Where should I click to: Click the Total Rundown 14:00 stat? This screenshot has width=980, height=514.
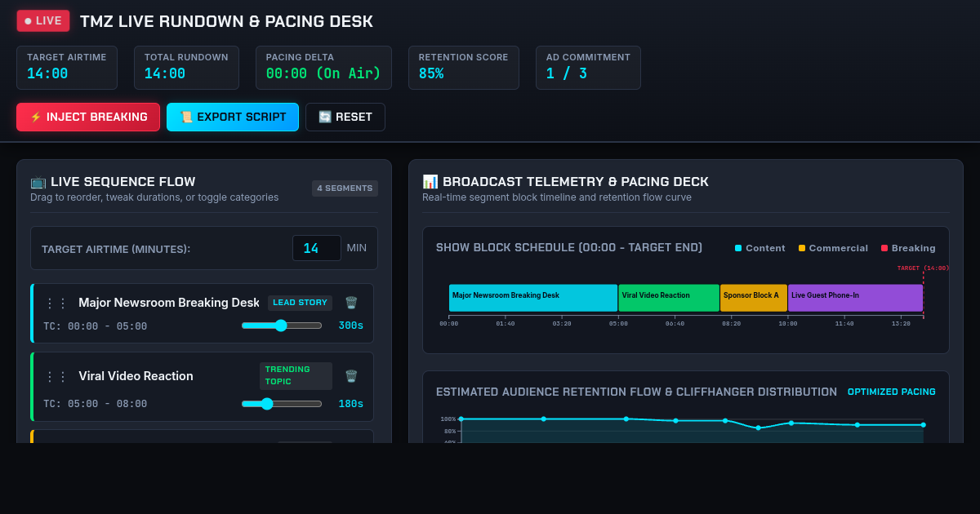pyautogui.click(x=186, y=67)
